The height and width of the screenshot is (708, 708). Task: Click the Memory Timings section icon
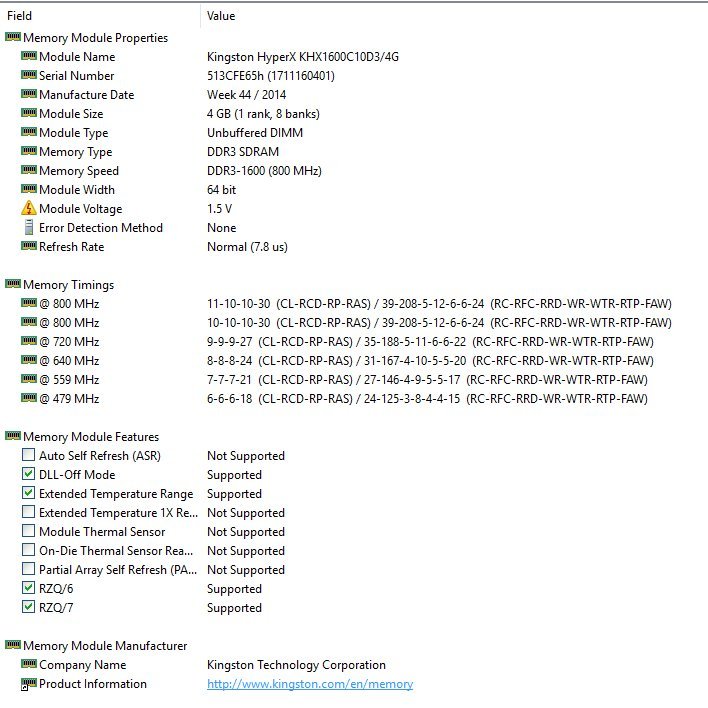(13, 284)
